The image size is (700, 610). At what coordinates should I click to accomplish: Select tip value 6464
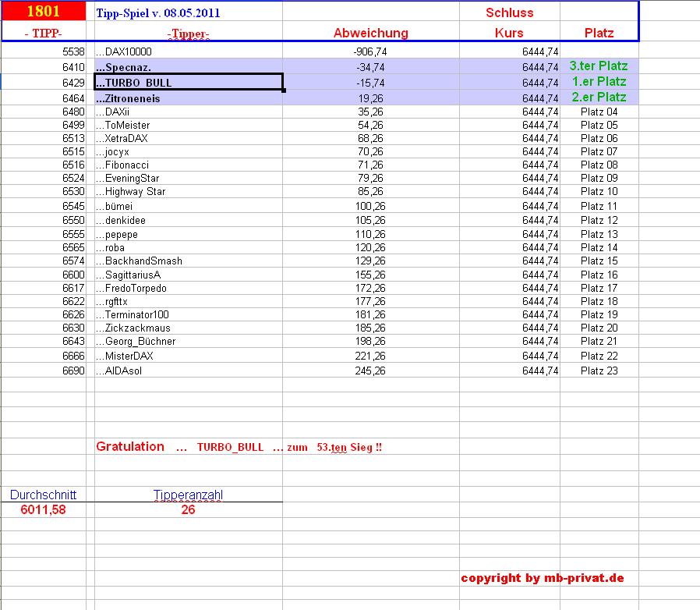coord(73,98)
